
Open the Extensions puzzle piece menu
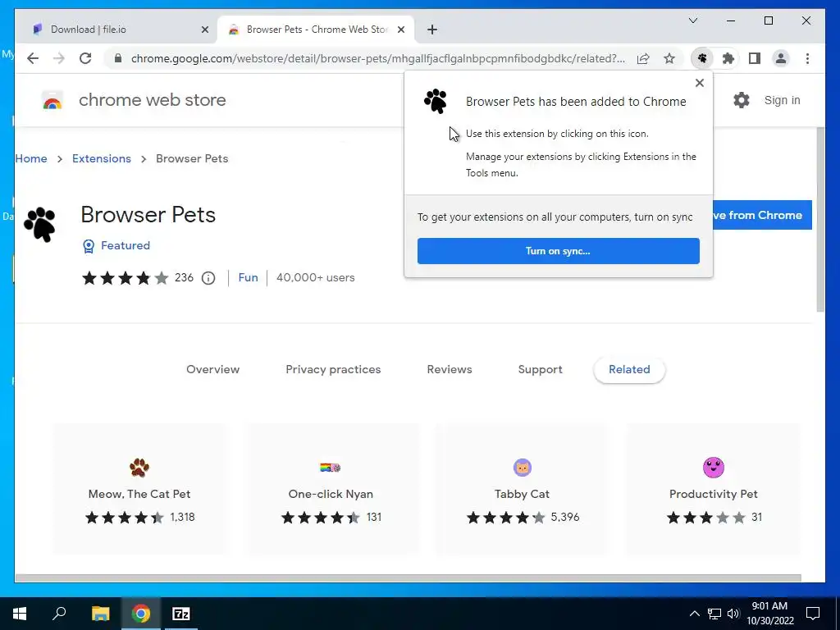click(x=728, y=58)
